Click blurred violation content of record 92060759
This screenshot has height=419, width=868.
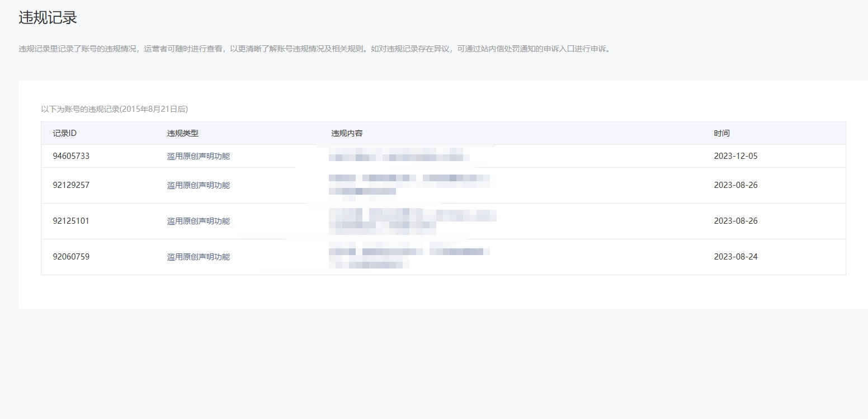(408, 257)
